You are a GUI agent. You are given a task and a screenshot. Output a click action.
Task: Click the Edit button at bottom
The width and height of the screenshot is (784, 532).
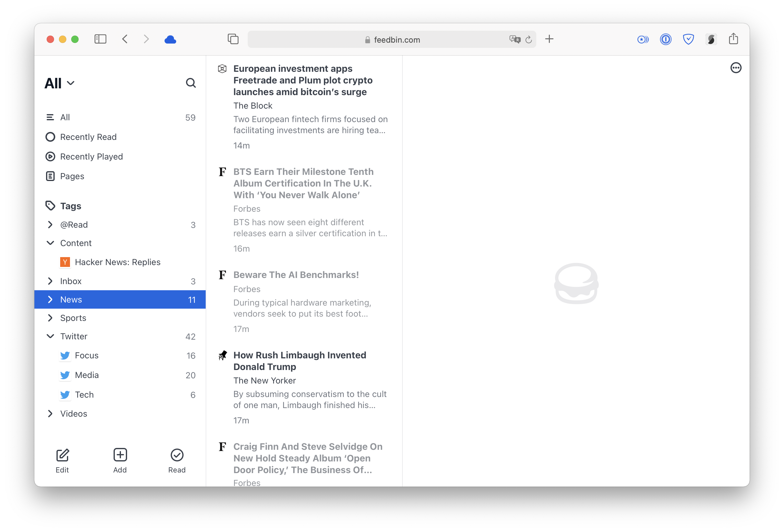tap(62, 460)
